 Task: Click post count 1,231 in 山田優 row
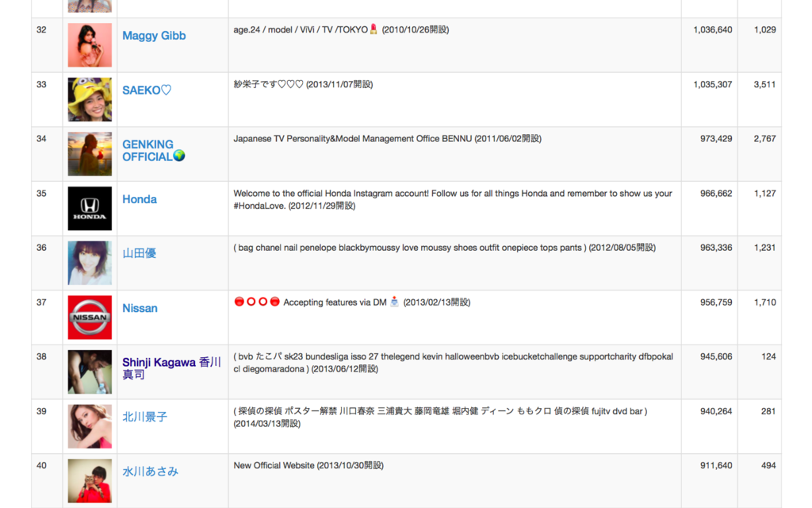click(765, 248)
